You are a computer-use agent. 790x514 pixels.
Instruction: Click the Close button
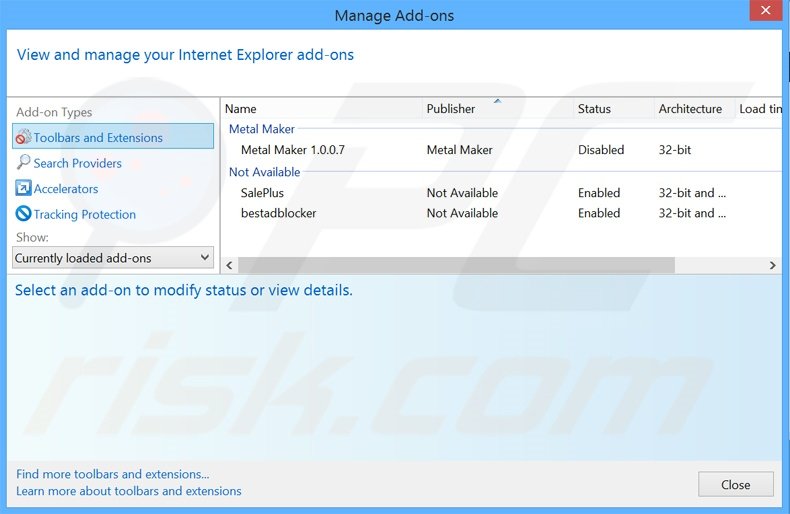[x=736, y=484]
